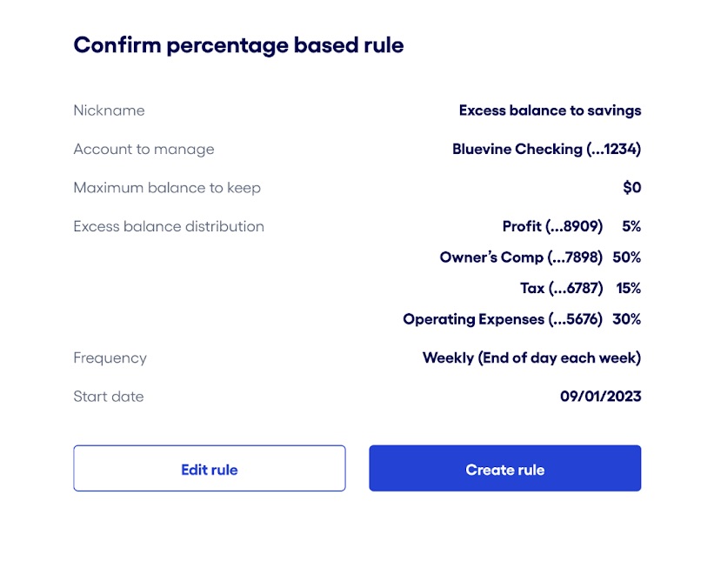Click the Account to manage label
Screen dimensions: 714x588
click(x=143, y=149)
